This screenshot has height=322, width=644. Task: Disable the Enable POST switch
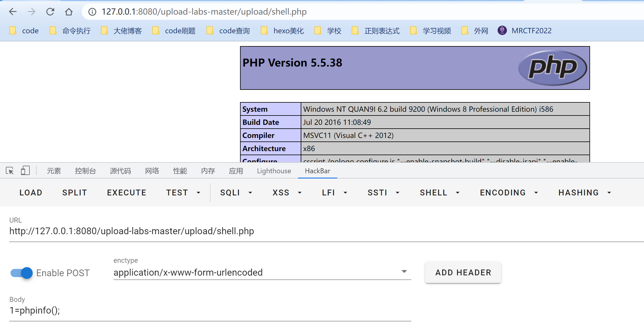tap(22, 273)
